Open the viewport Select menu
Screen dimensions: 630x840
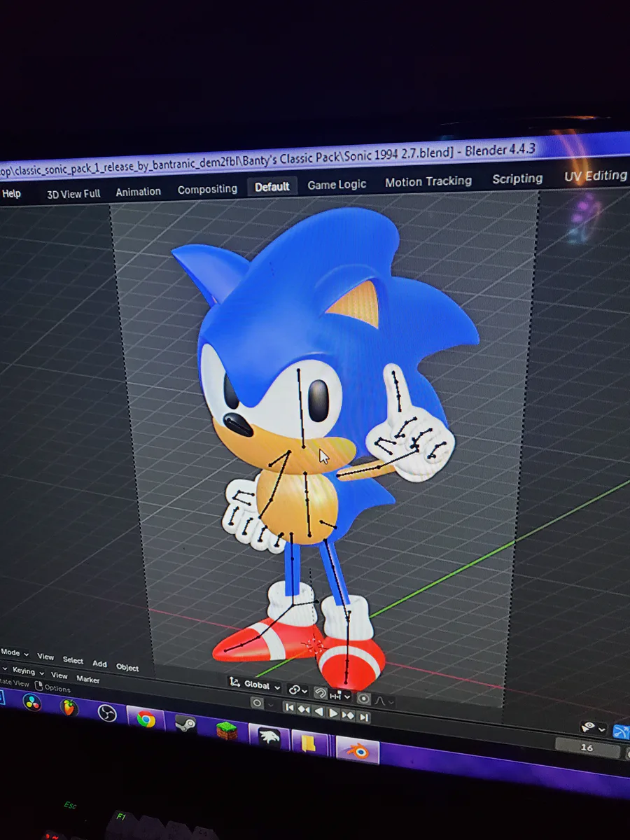coord(73,660)
